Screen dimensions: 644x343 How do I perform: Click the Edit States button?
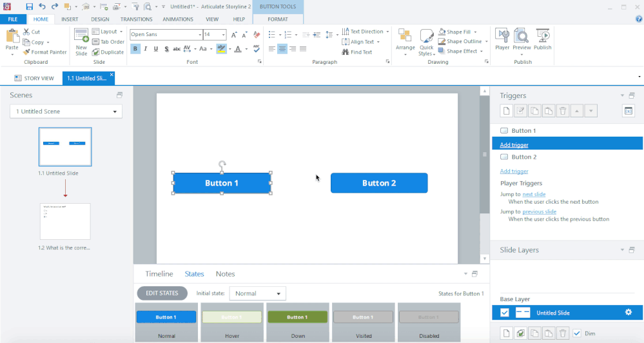tap(162, 293)
